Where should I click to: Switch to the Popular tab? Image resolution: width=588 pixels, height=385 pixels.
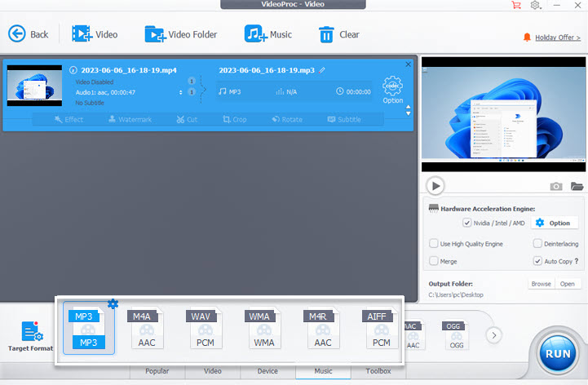click(157, 371)
